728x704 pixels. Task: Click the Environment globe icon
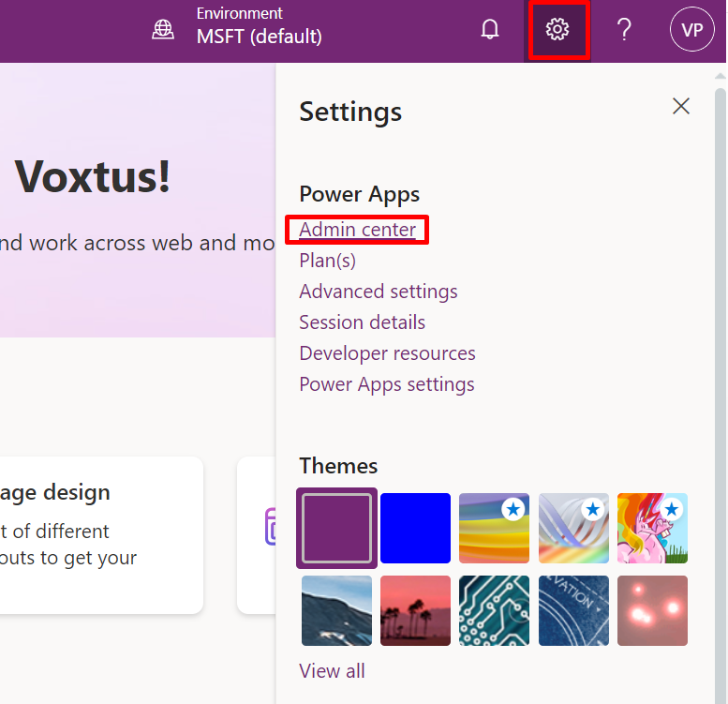(x=163, y=30)
